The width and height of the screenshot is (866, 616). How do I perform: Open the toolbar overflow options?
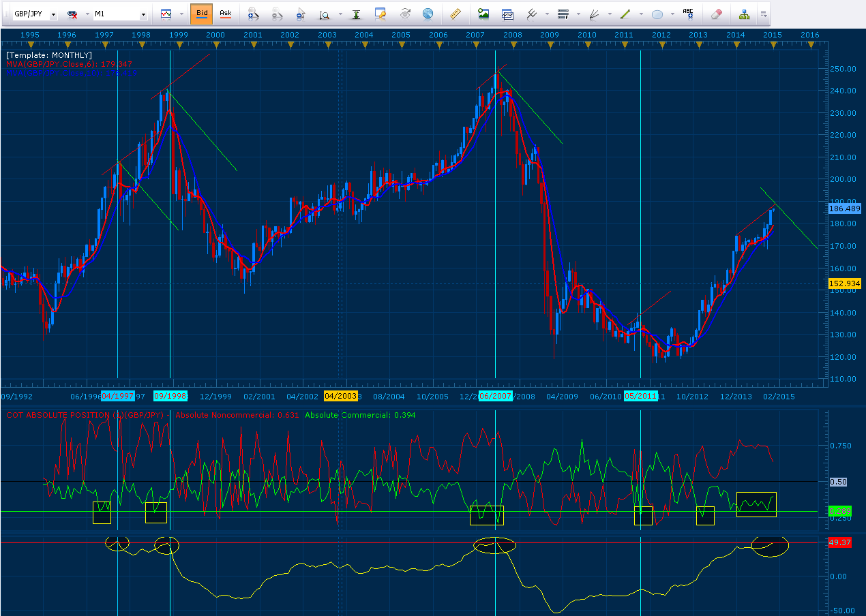pyautogui.click(x=763, y=13)
